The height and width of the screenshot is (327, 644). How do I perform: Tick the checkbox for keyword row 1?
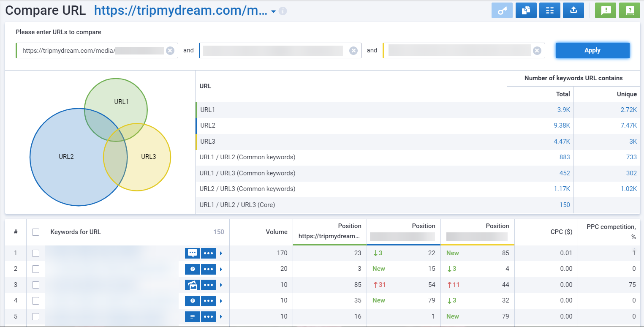(36, 253)
